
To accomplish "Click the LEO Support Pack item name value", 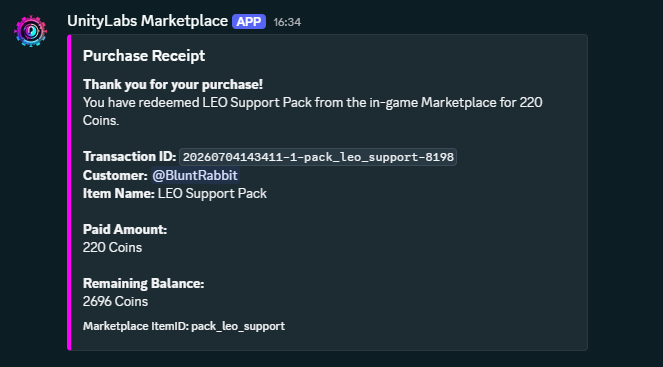I will coord(212,194).
